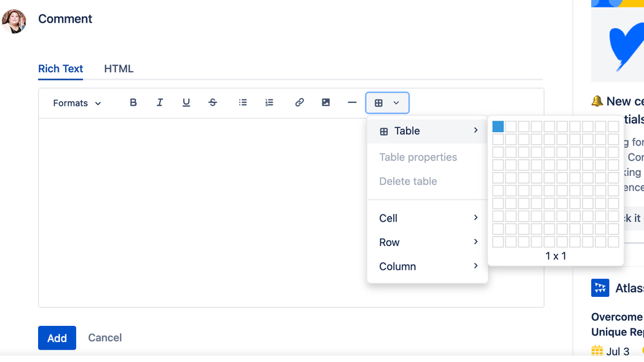Insert an image
This screenshot has width=644, height=362.
pyautogui.click(x=326, y=102)
